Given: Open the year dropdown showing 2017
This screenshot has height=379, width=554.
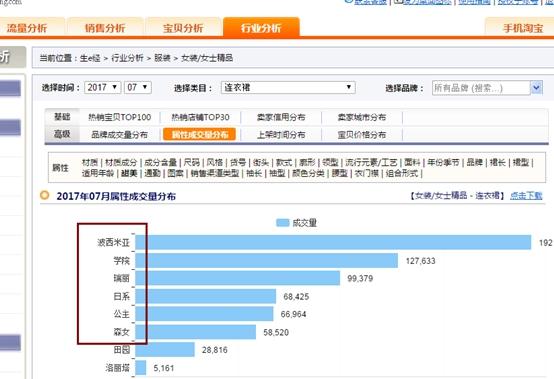Looking at the screenshot, I should tap(102, 87).
